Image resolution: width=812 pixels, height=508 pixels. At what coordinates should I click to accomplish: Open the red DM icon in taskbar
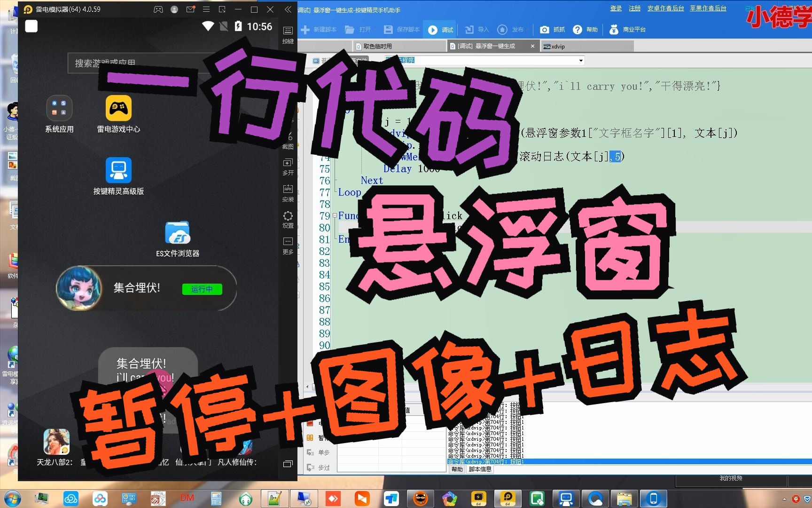pos(187,498)
